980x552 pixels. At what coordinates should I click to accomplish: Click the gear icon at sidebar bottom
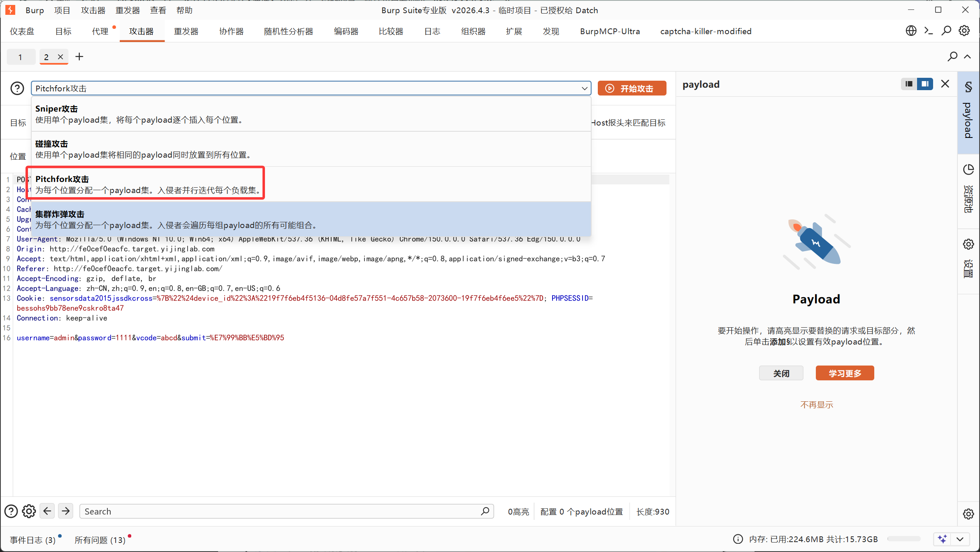click(968, 514)
